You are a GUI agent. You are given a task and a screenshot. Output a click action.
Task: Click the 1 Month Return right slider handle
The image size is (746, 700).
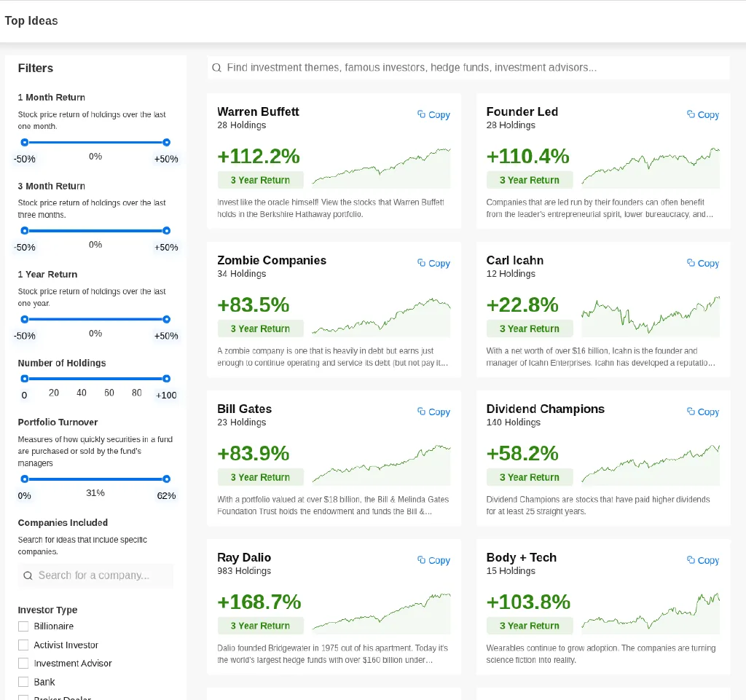(166, 142)
